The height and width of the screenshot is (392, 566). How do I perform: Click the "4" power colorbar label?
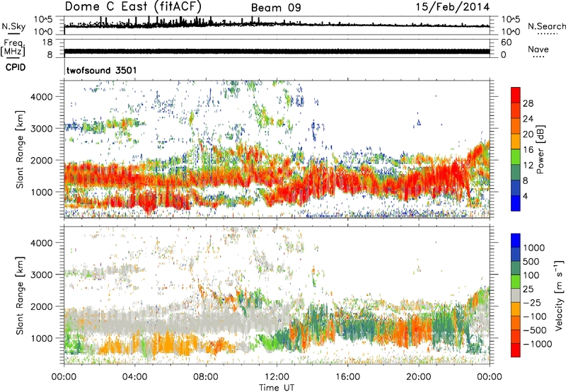tap(525, 196)
